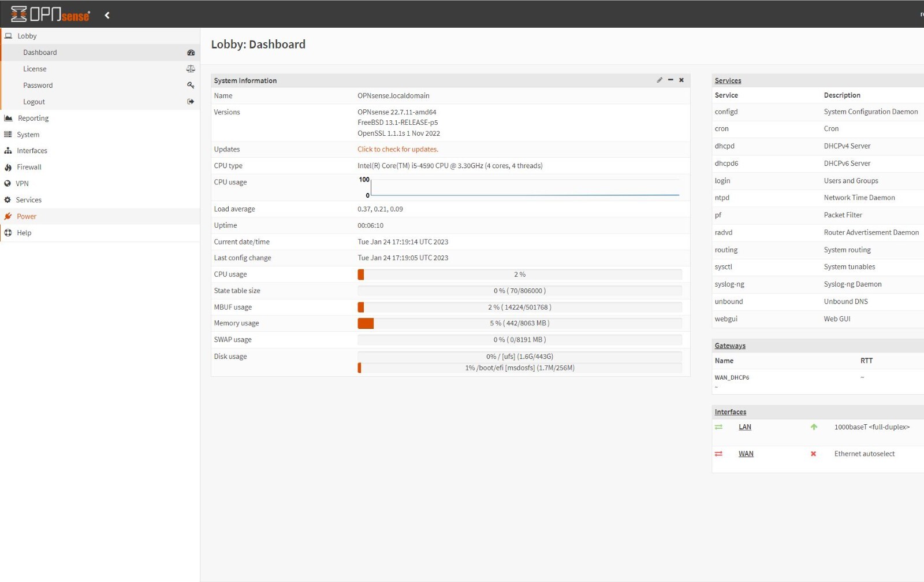924x582 pixels.
Task: Click the Password key icon
Action: click(191, 85)
